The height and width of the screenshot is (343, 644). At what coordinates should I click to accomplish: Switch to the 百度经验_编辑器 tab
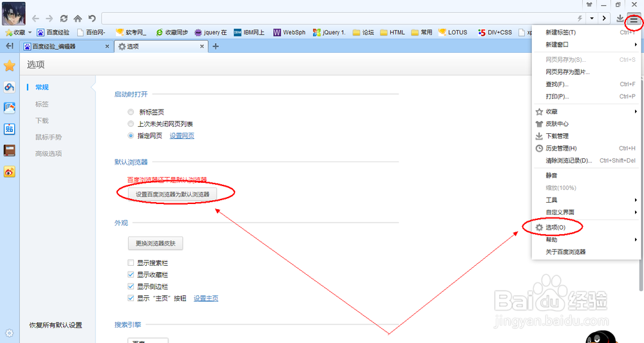[66, 46]
